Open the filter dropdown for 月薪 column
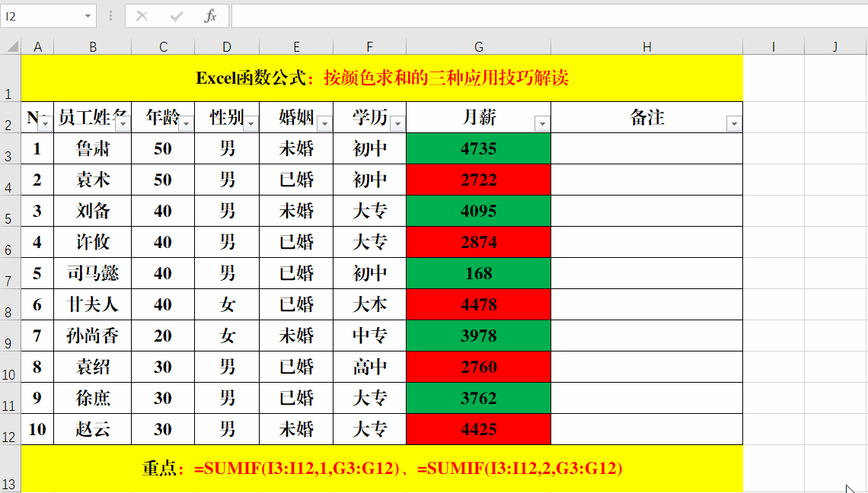 [542, 124]
